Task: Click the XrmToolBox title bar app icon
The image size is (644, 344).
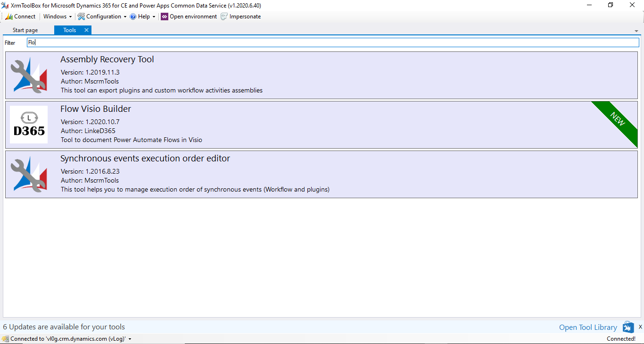Action: tap(5, 5)
